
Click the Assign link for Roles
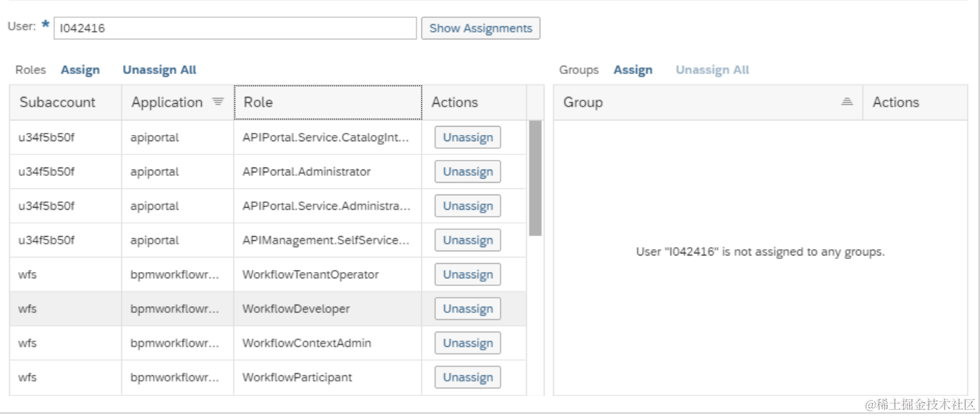pyautogui.click(x=80, y=70)
